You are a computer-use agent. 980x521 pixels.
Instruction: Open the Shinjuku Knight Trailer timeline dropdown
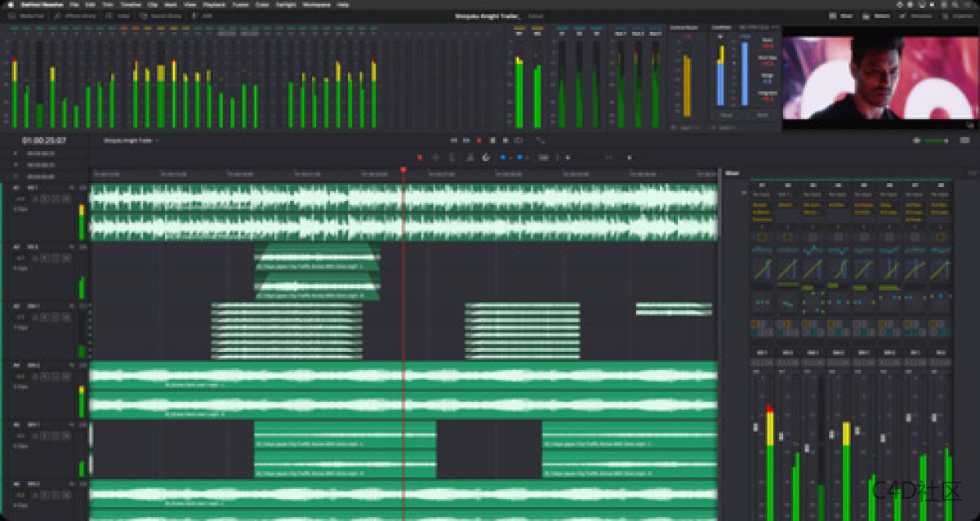pyautogui.click(x=131, y=140)
